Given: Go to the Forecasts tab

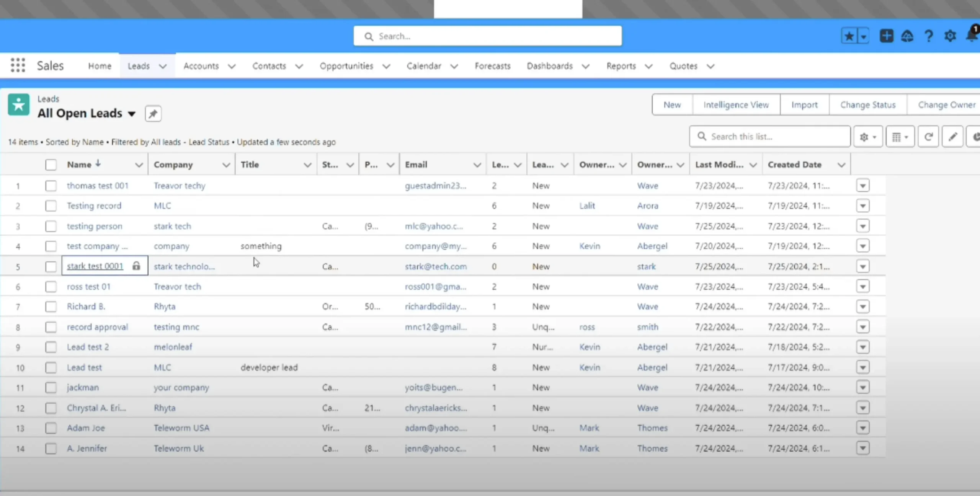Looking at the screenshot, I should pos(492,66).
